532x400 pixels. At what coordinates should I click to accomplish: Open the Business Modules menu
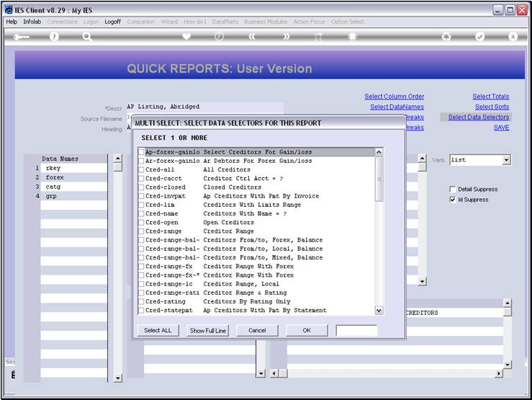[x=266, y=22]
